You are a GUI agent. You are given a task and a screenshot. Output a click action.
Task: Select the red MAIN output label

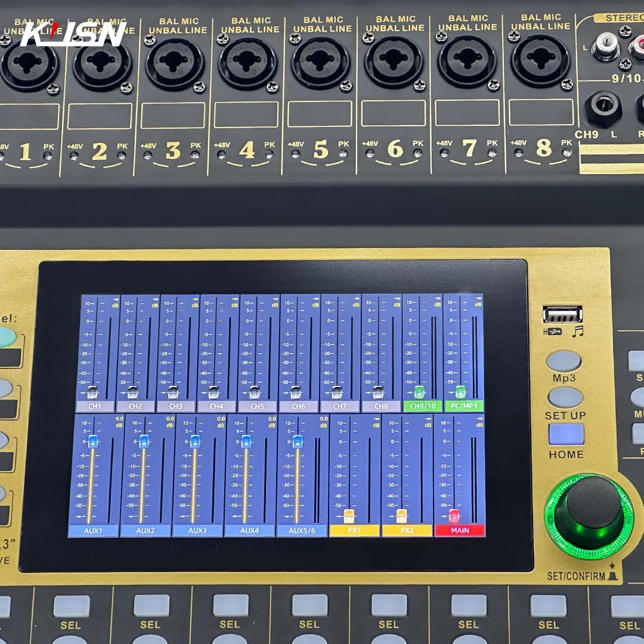(x=460, y=531)
